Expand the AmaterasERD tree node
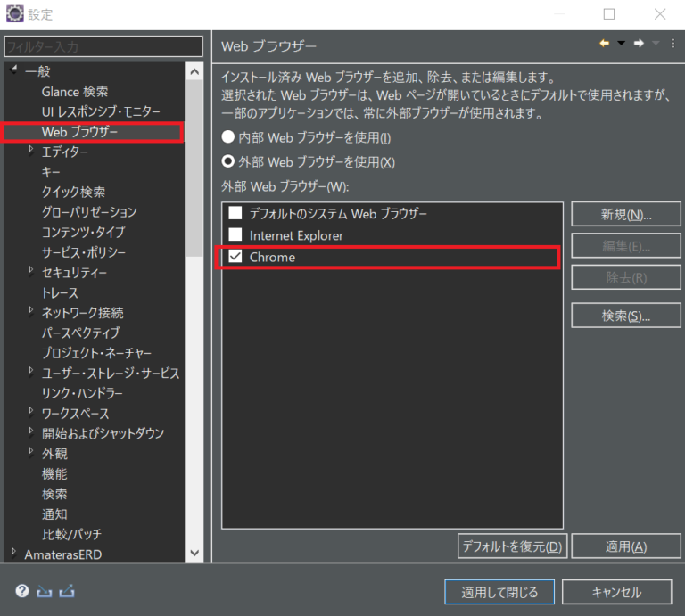The width and height of the screenshot is (685, 616). pos(13,554)
